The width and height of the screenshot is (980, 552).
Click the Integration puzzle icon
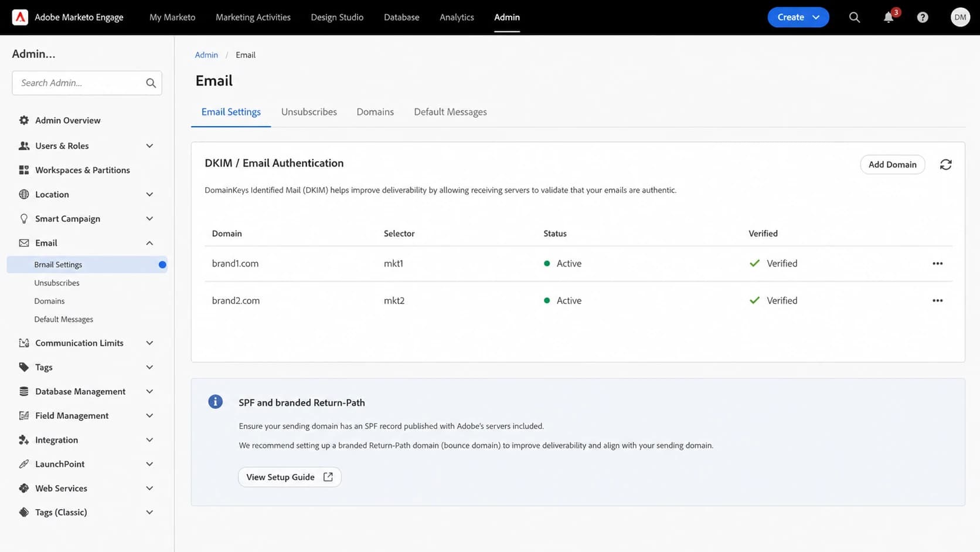click(x=24, y=440)
